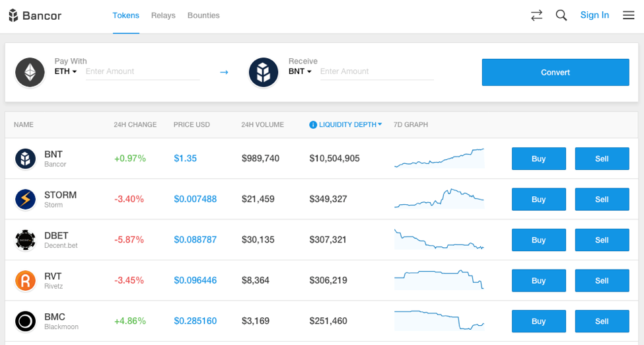644x345 pixels.
Task: Click the BNT Bancor token name
Action: click(55, 159)
